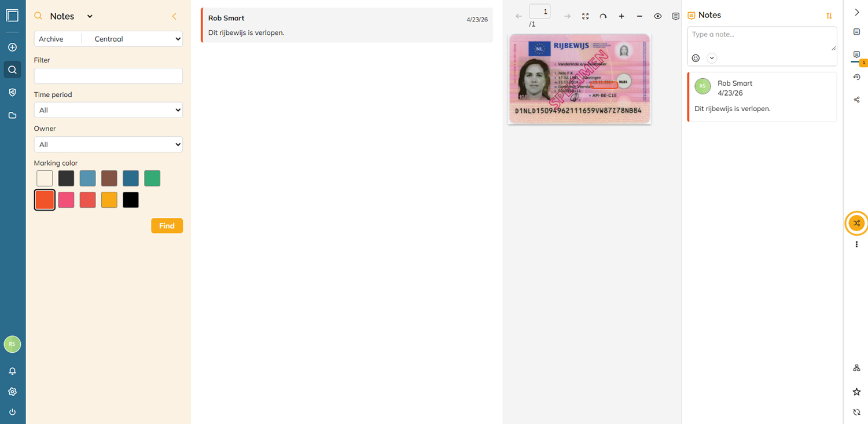Screen dimensions: 868x424
Task: Open the history tab in right rail
Action: [x=857, y=77]
